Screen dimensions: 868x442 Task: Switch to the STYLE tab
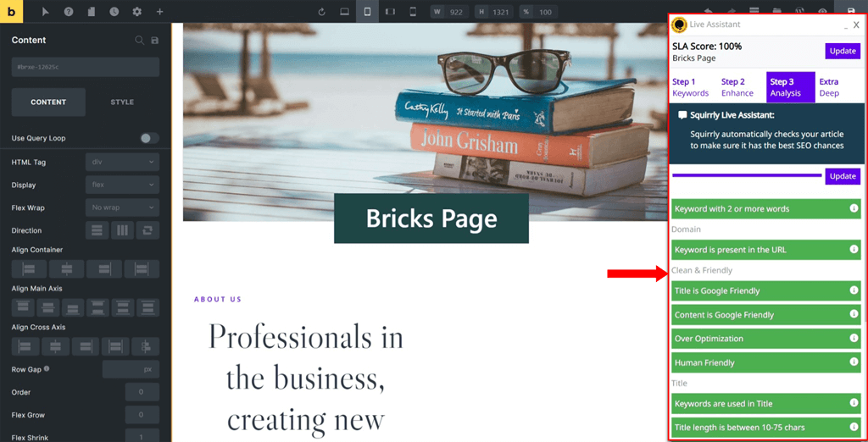(x=122, y=102)
